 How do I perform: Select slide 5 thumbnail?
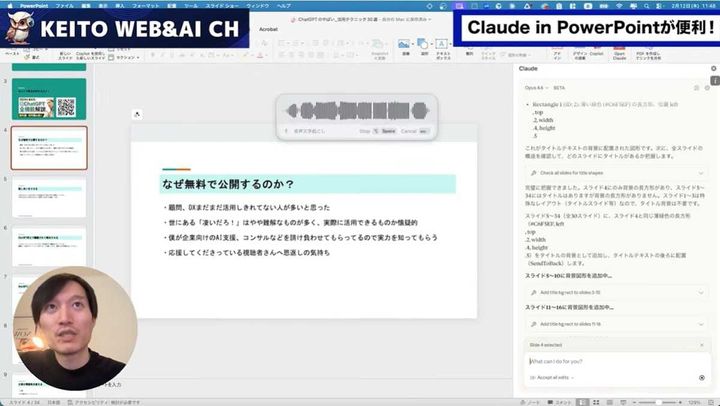(x=49, y=197)
